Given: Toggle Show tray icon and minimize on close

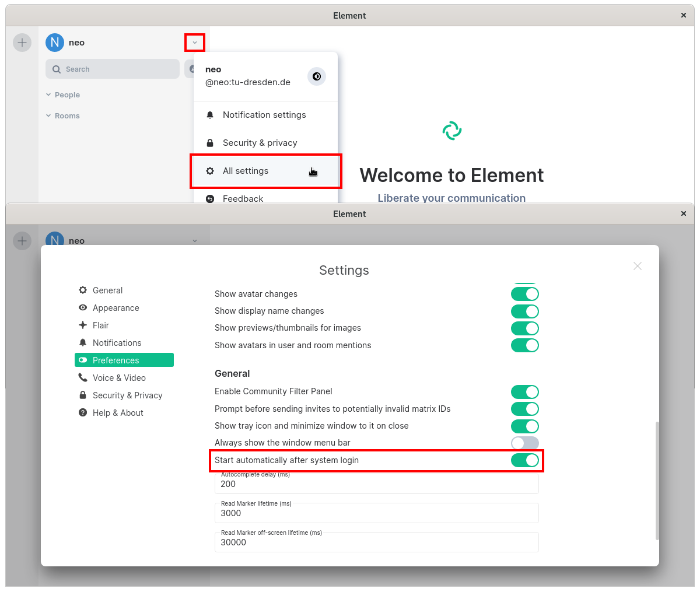Looking at the screenshot, I should pyautogui.click(x=525, y=426).
